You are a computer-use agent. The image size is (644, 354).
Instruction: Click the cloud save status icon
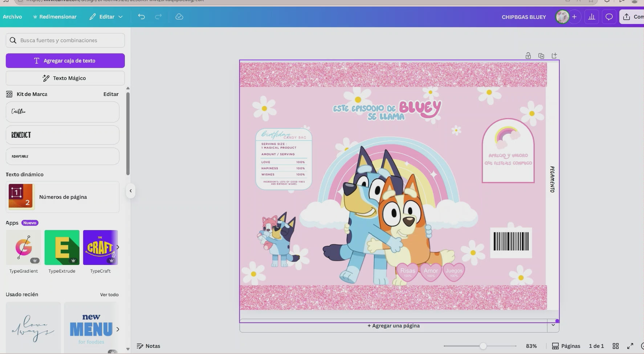coord(179,17)
